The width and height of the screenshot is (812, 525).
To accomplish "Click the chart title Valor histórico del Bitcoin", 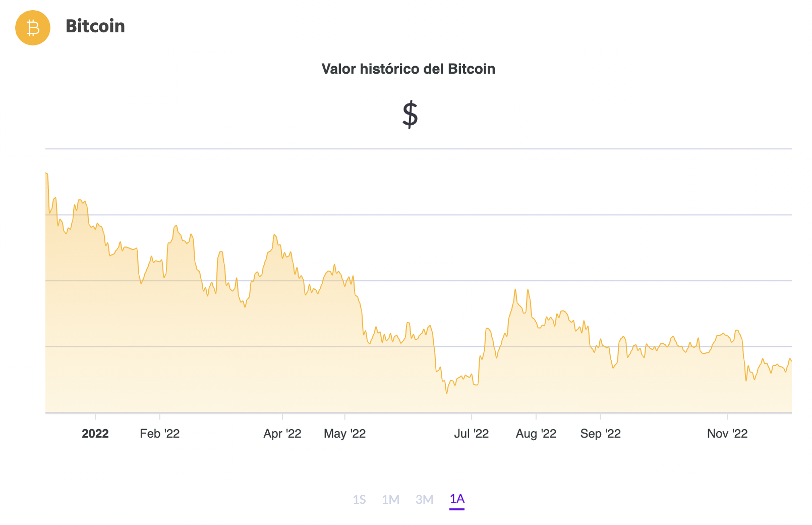I will click(409, 69).
